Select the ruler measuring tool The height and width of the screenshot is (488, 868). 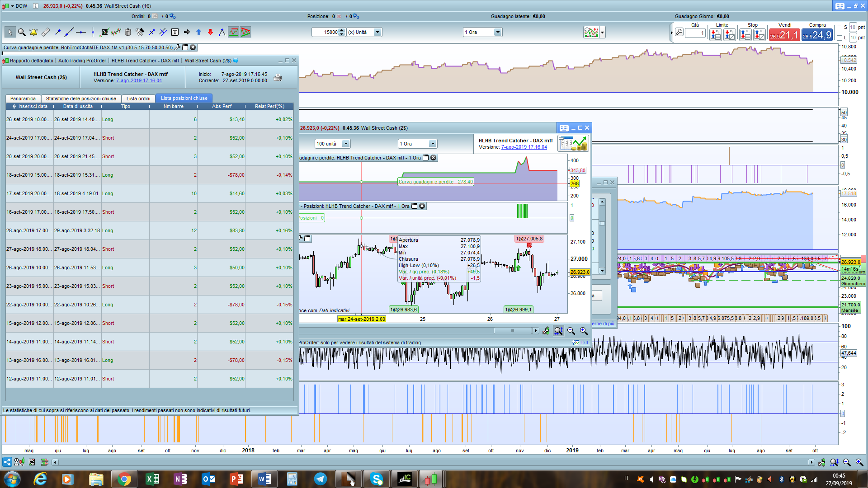coord(46,32)
